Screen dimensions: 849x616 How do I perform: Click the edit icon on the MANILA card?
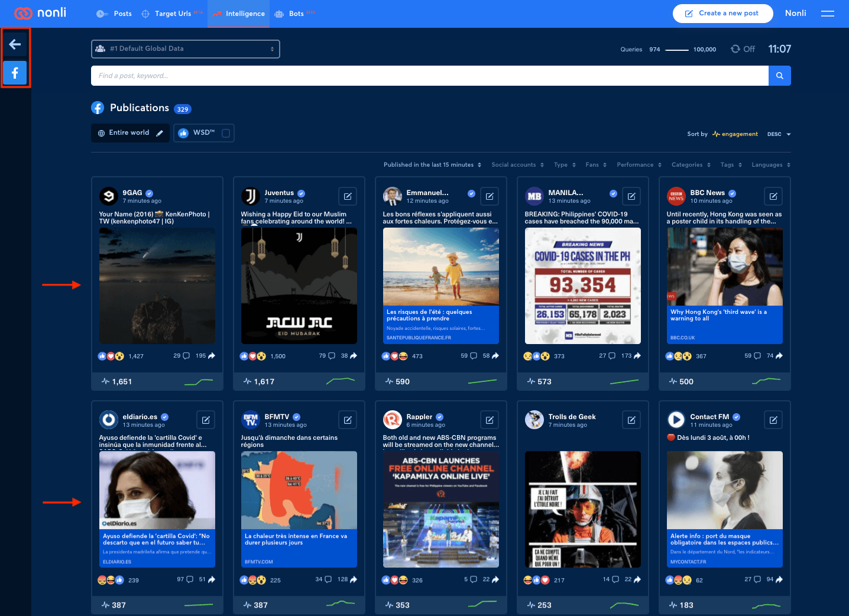[x=631, y=196]
